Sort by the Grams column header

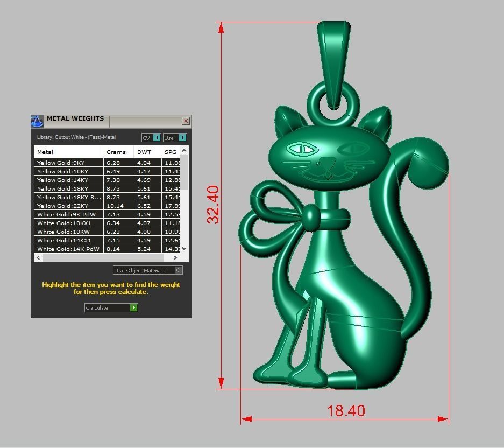[x=118, y=152]
